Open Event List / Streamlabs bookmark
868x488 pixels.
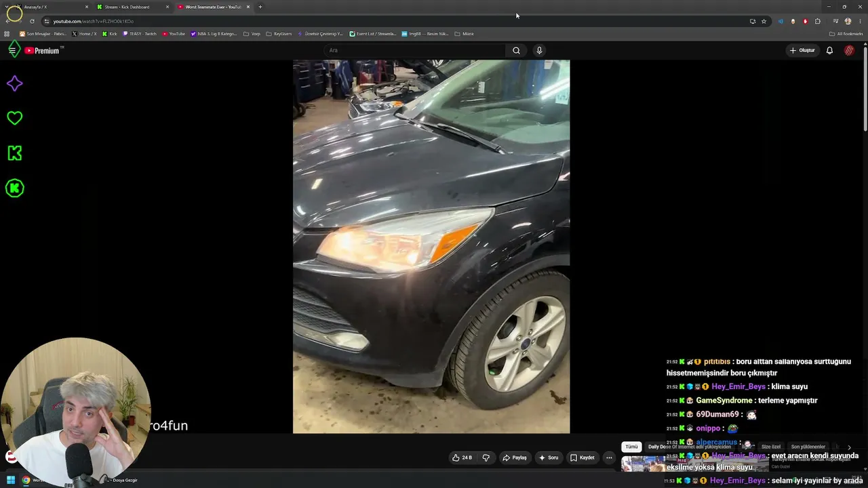tap(373, 33)
